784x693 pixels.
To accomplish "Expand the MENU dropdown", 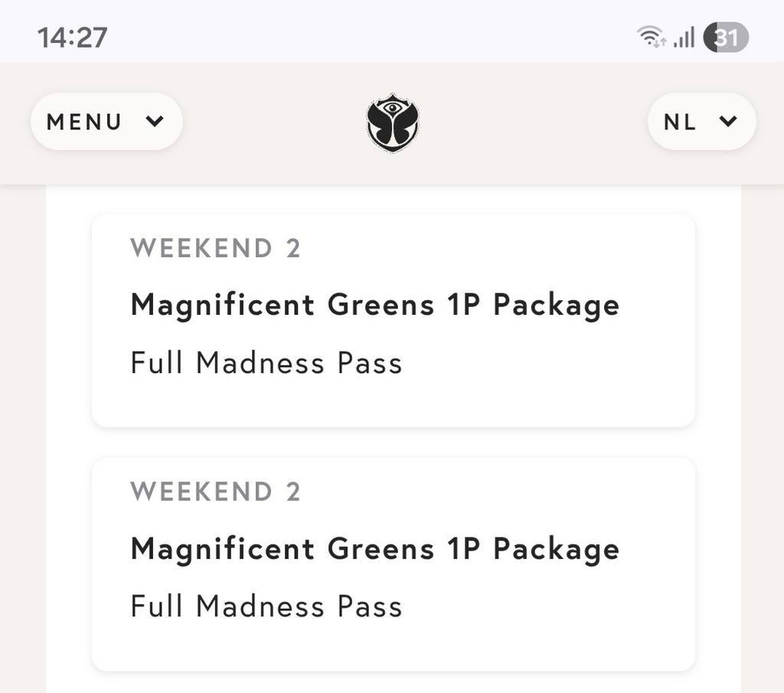I will point(106,121).
